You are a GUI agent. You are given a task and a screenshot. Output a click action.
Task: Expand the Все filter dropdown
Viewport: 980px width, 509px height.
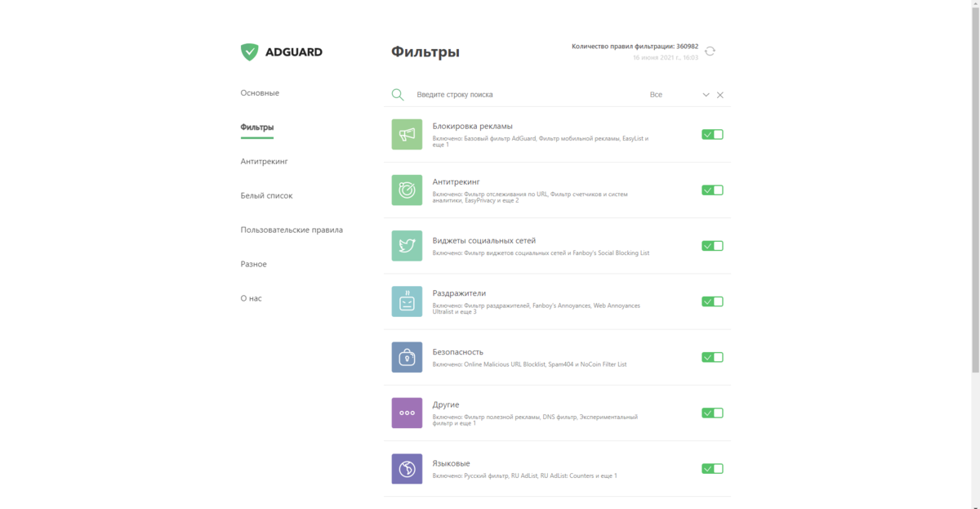coord(679,95)
